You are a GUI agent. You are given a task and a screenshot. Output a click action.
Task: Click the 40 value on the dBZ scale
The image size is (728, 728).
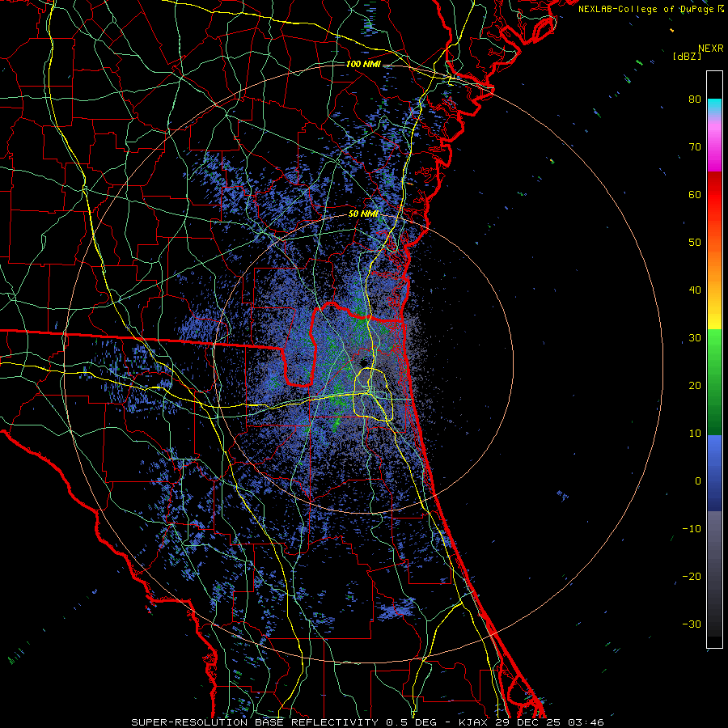point(695,290)
